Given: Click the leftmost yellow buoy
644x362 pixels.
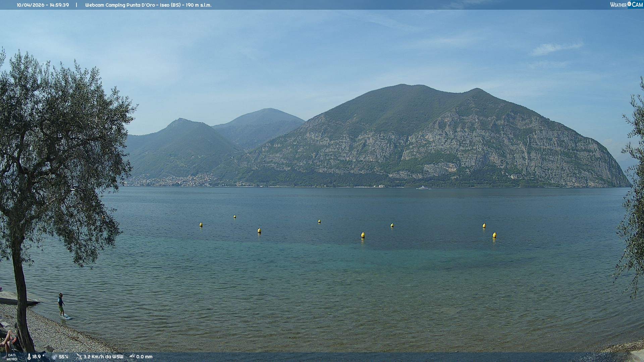Looking at the screenshot, I should [201, 225].
